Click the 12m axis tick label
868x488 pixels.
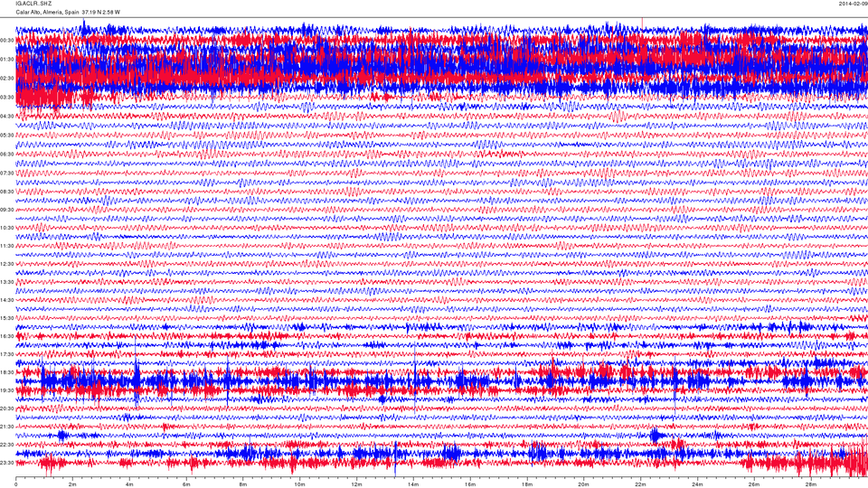356,484
